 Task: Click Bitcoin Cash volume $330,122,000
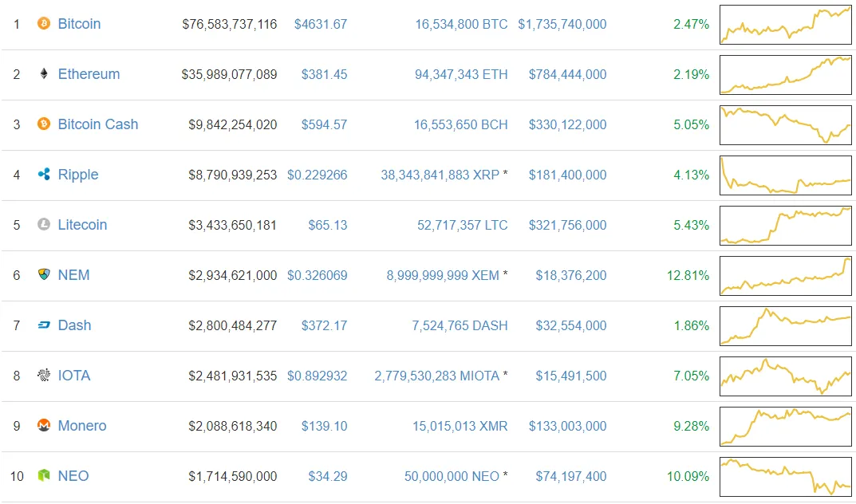pyautogui.click(x=568, y=125)
